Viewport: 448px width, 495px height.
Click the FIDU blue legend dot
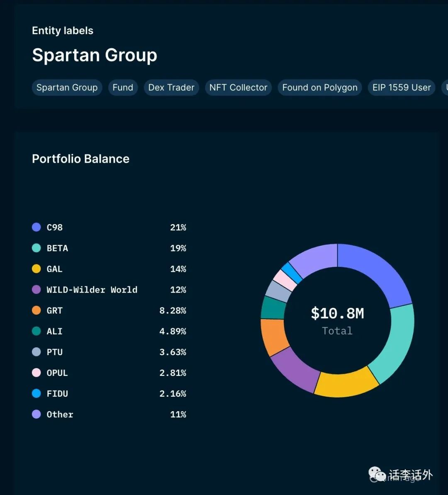[37, 394]
